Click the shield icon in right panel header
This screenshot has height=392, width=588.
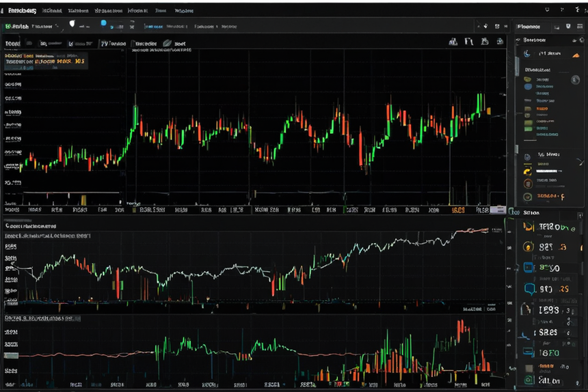[x=568, y=26]
